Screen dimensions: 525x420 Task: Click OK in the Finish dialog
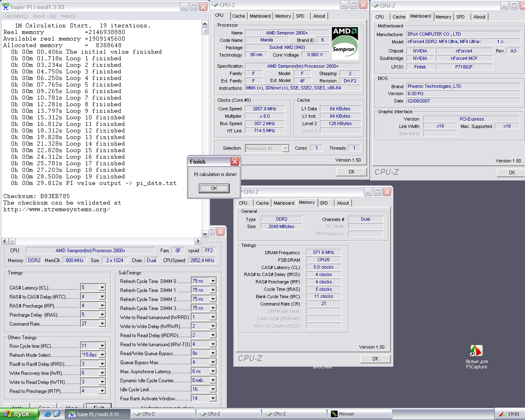pos(214,188)
